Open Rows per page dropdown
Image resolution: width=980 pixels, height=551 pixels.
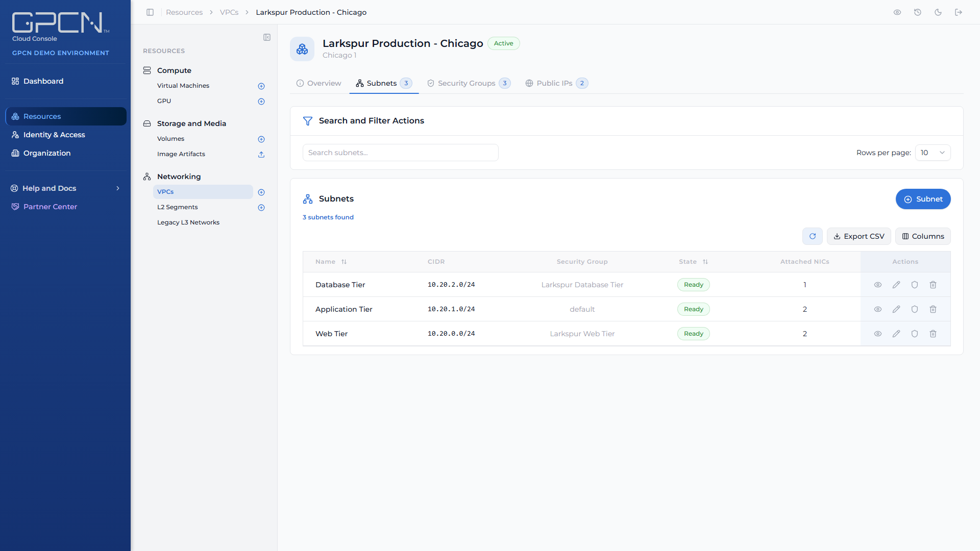pos(933,153)
